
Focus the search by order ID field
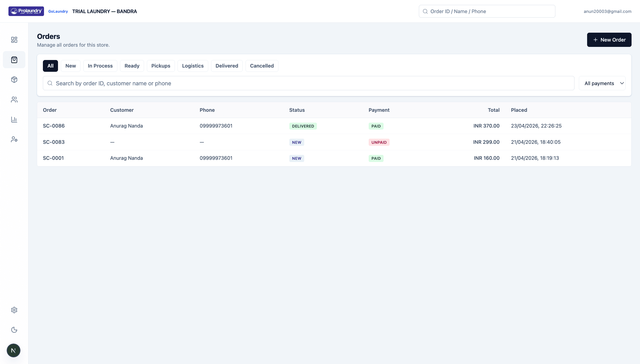[308, 83]
